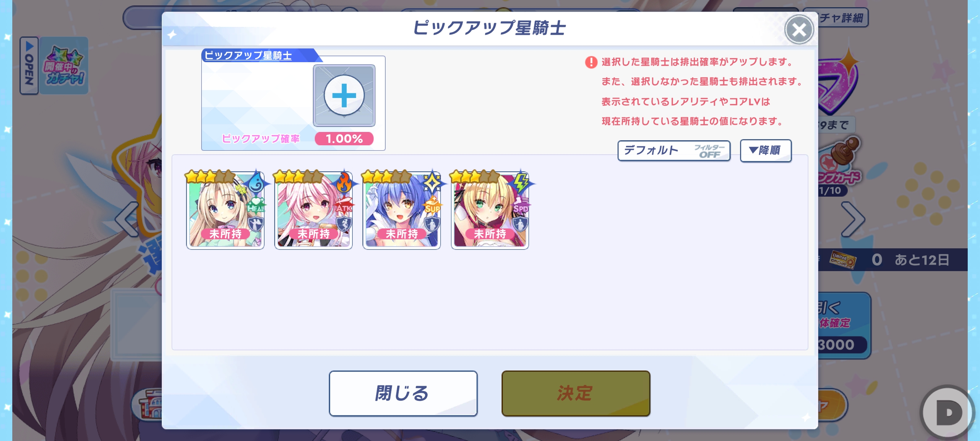Expand the OPEN side tab

pyautogui.click(x=29, y=65)
